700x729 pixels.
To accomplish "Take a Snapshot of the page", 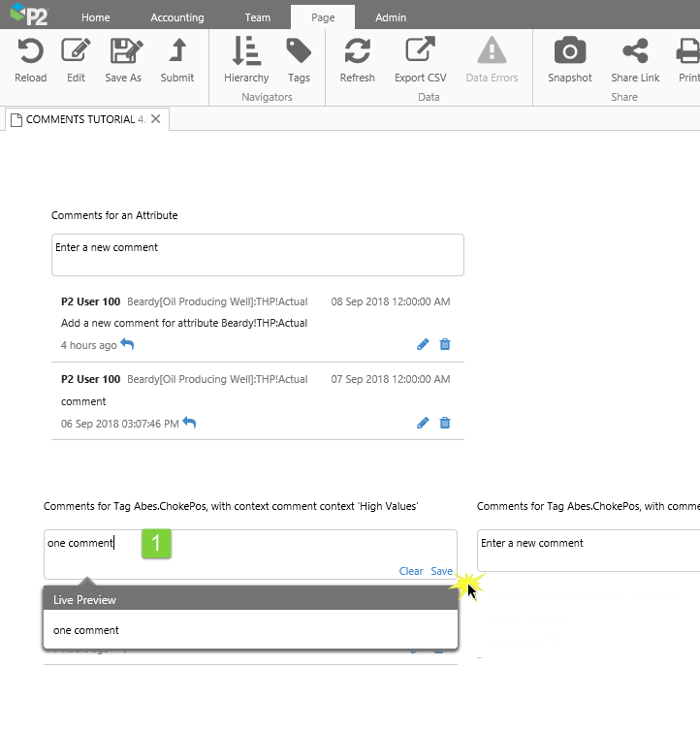I will [569, 52].
